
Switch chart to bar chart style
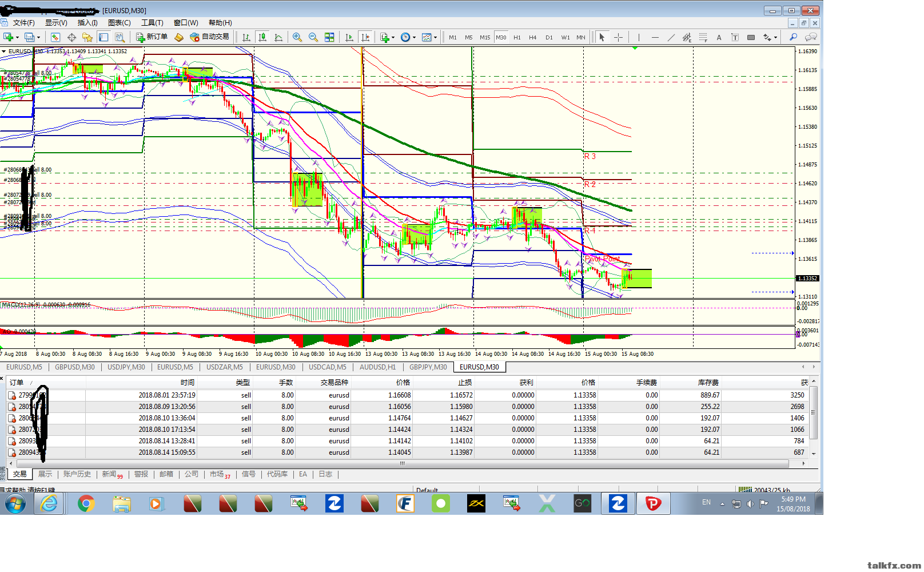coord(246,37)
